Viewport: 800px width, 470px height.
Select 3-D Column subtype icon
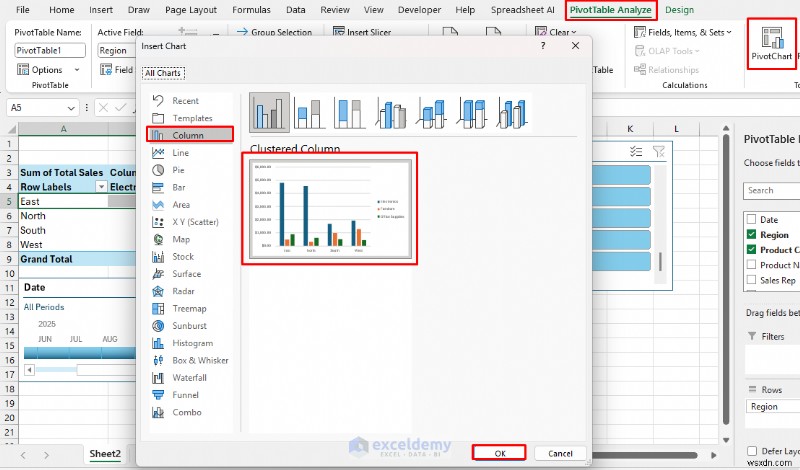pos(512,113)
